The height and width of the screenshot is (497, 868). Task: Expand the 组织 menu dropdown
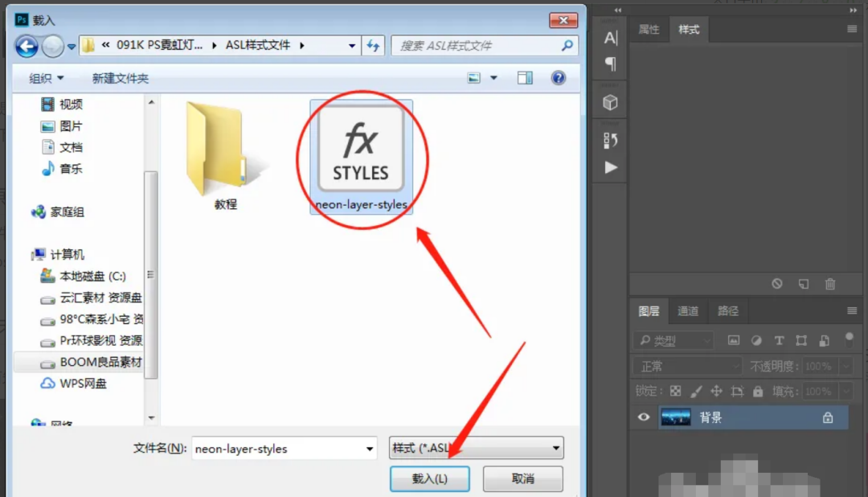(x=47, y=78)
